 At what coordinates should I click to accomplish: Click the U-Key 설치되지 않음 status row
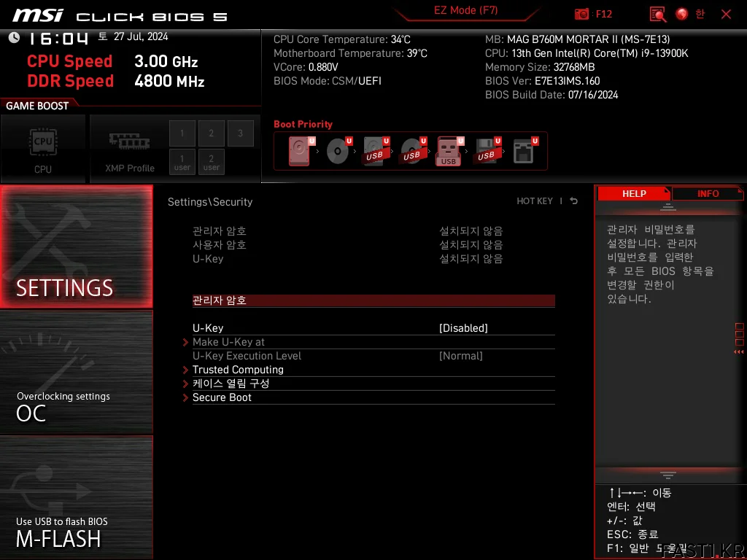click(348, 259)
